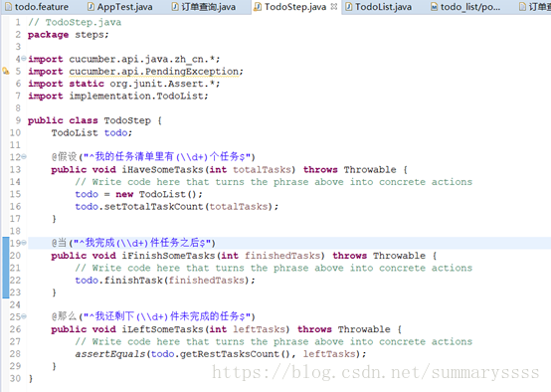
Task: Click the comment on line 14
Action: pyautogui.click(x=274, y=182)
